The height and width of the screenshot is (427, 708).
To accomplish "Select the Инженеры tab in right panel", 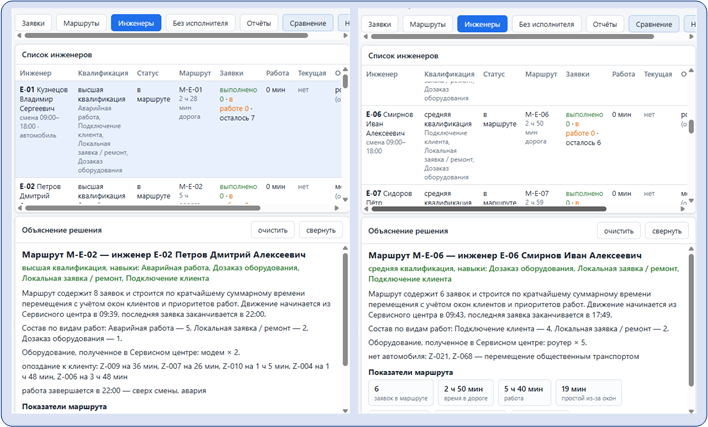I will [x=482, y=24].
